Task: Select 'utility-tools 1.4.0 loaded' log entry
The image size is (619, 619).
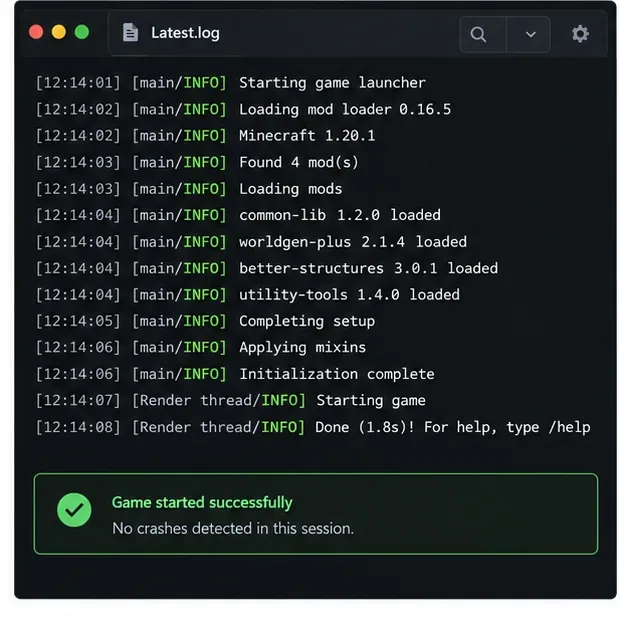Action: (248, 295)
